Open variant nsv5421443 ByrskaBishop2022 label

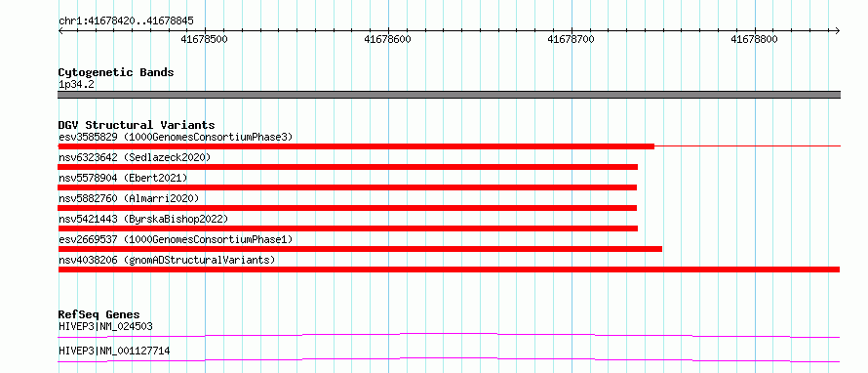click(x=143, y=219)
